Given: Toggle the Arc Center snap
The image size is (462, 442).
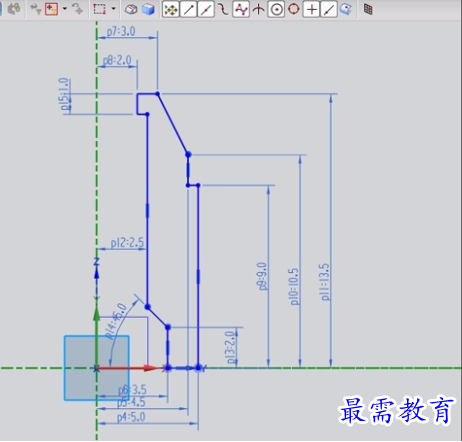Looking at the screenshot, I should coord(276,10).
